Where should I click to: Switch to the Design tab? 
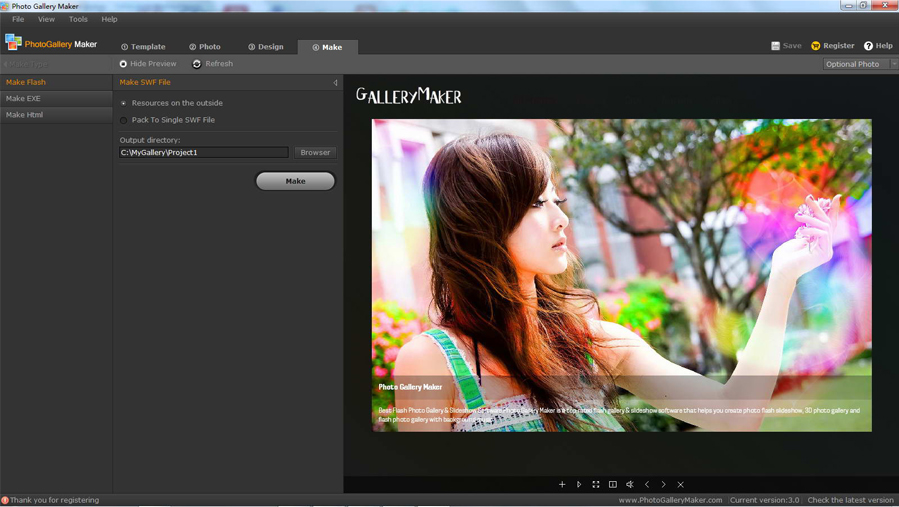click(x=266, y=47)
